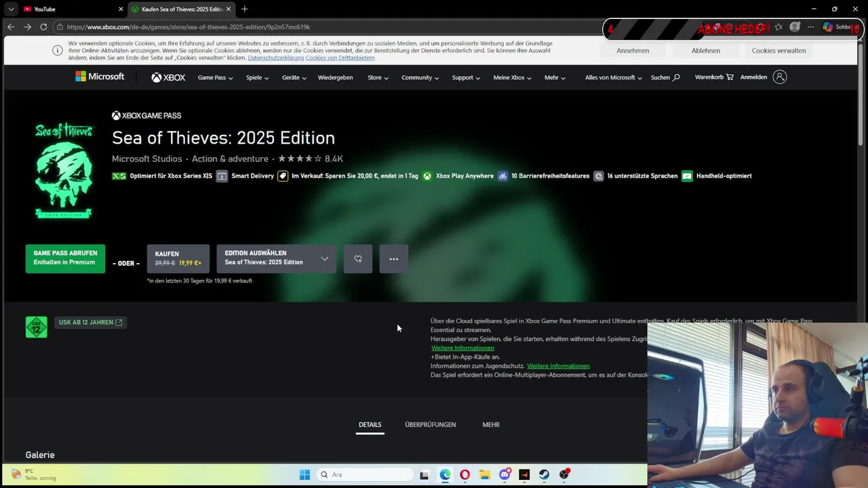Click the browser settings ellipsis menu
Image resolution: width=868 pixels, height=488 pixels.
pos(810,27)
